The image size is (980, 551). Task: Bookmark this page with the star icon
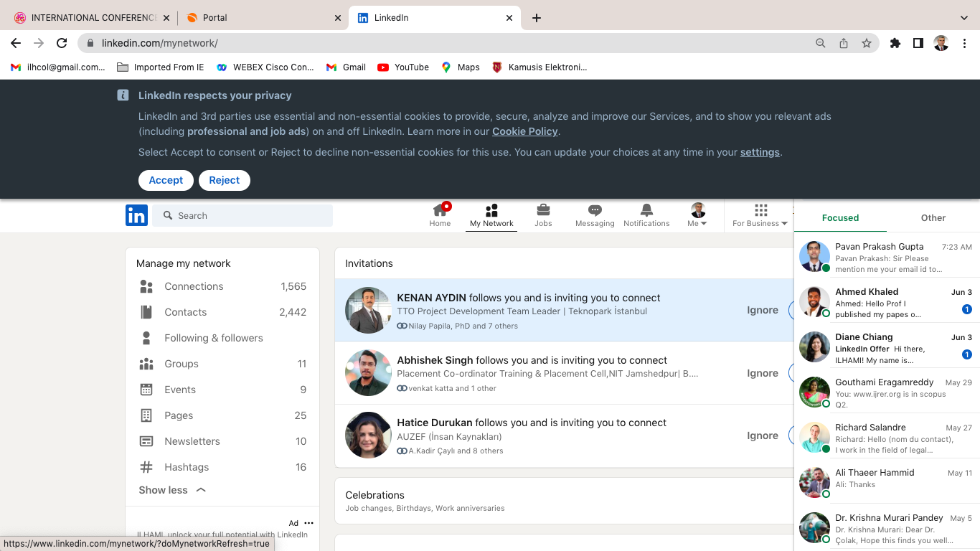click(867, 43)
